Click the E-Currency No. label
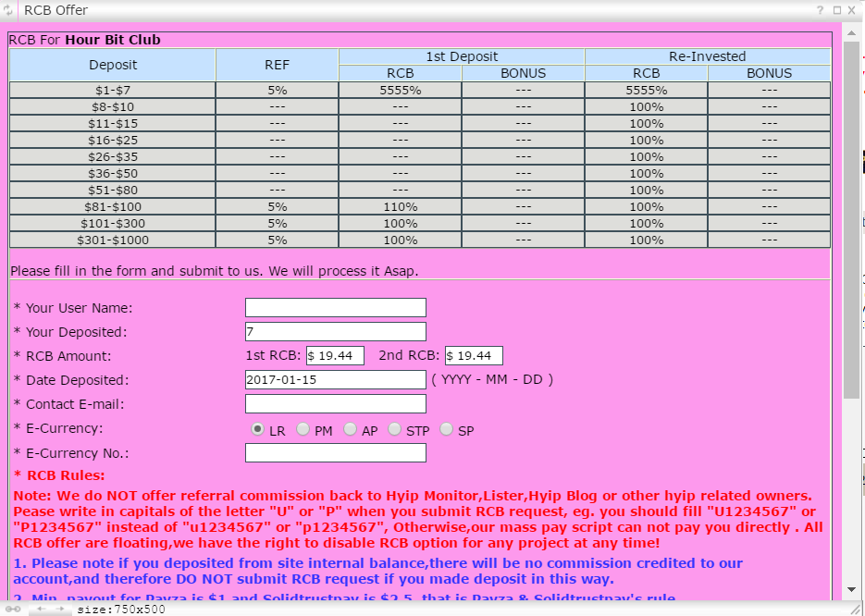 [71, 453]
